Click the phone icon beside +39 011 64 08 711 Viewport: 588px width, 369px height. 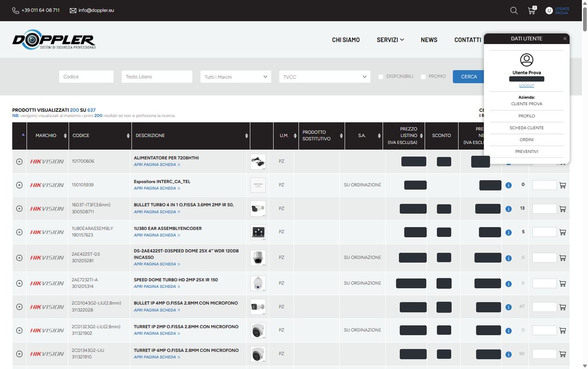click(16, 10)
